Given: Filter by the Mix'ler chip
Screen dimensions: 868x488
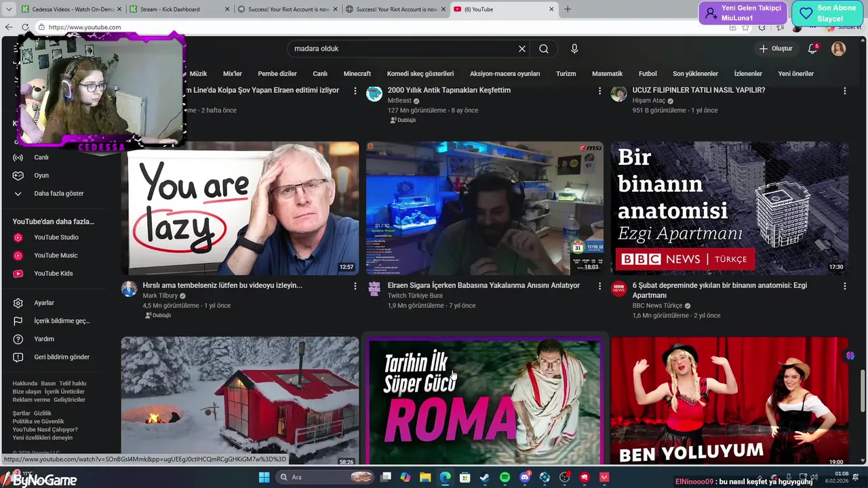Looking at the screenshot, I should click(233, 73).
